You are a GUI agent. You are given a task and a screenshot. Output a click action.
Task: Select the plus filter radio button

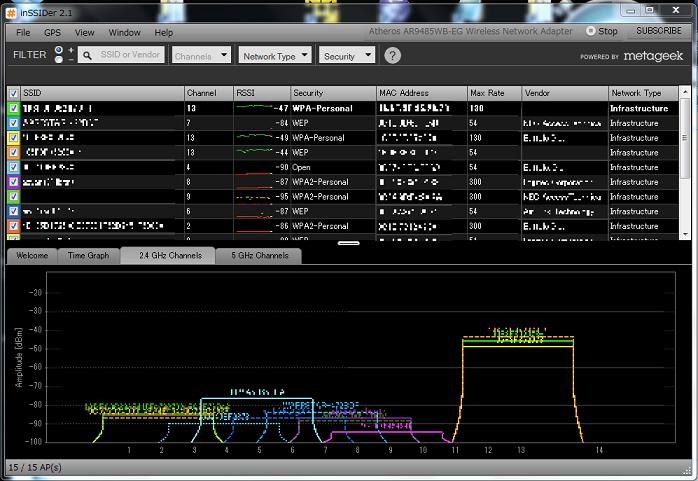click(59, 50)
